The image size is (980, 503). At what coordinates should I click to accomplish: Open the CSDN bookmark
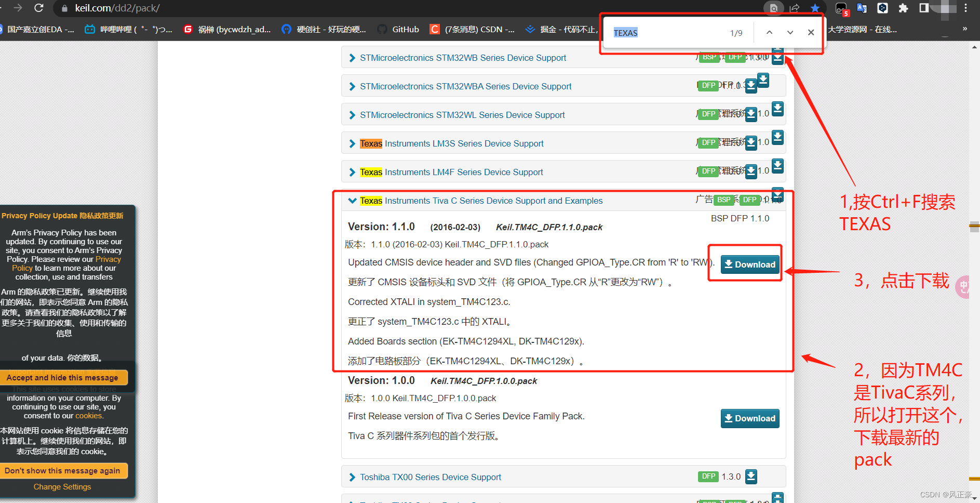[x=473, y=29]
